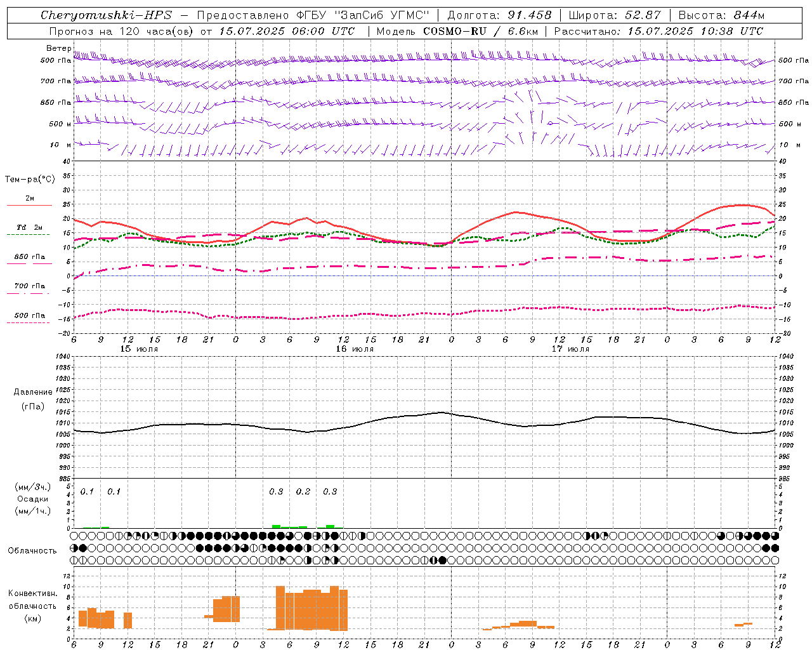812x650 pixels.
Task: Click the 17 июля date label
Action: (570, 349)
